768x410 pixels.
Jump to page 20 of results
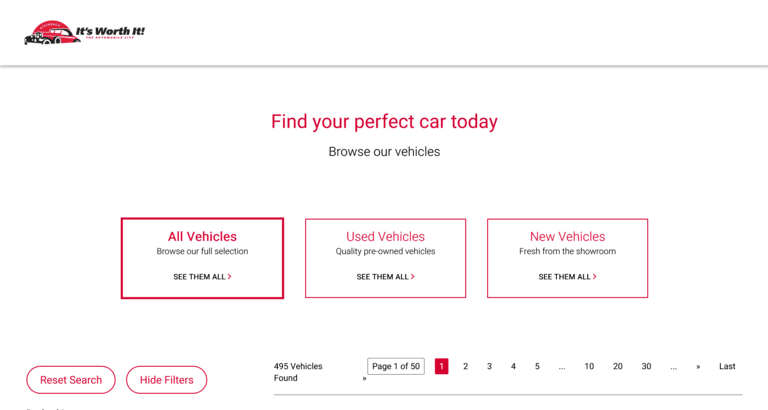coord(618,366)
